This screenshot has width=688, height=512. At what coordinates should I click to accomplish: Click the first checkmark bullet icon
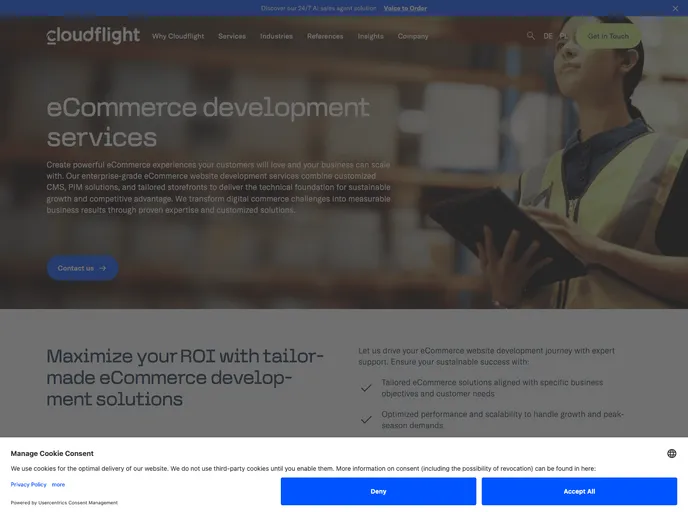[366, 388]
